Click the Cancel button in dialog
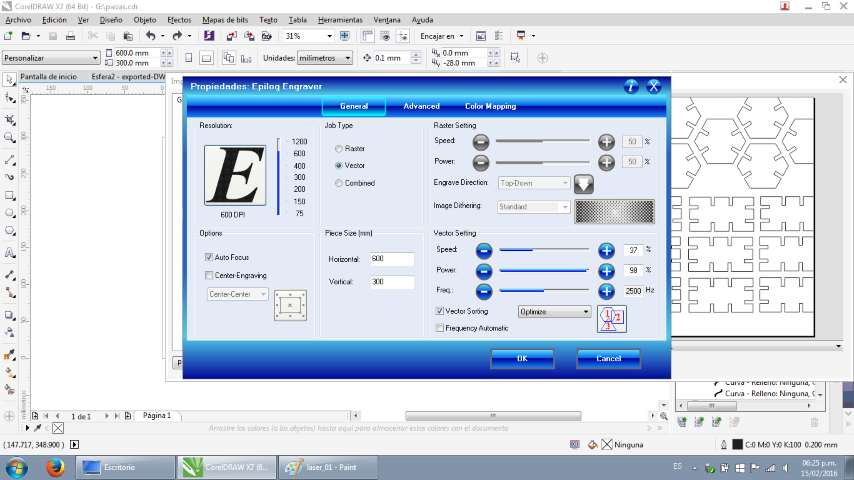The height and width of the screenshot is (480, 854). [608, 359]
